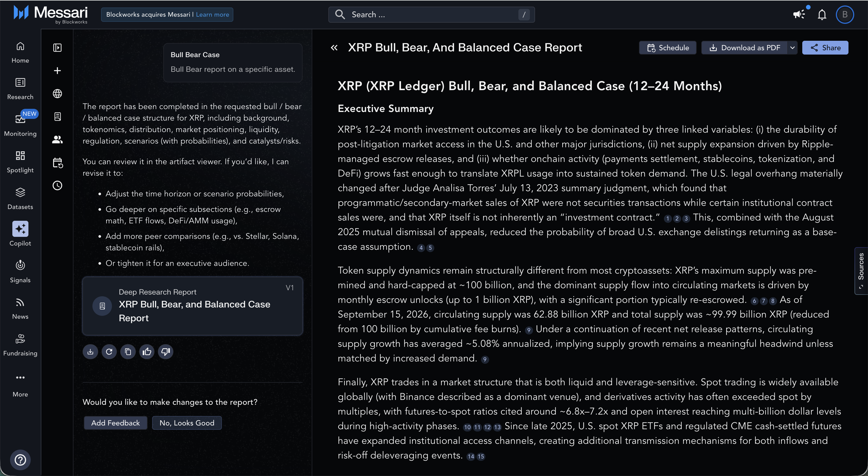868x476 pixels.
Task: Click Learn more link in banner
Action: click(x=212, y=14)
